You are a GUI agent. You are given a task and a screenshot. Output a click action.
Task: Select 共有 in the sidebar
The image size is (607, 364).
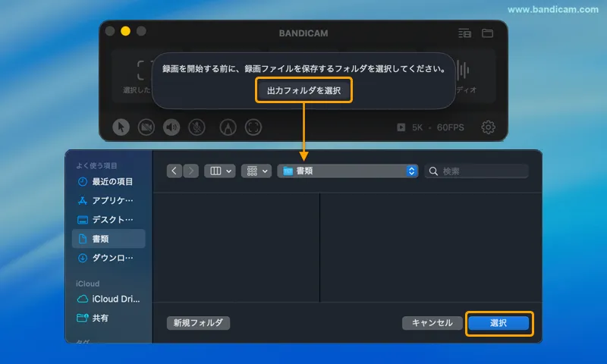(109, 318)
